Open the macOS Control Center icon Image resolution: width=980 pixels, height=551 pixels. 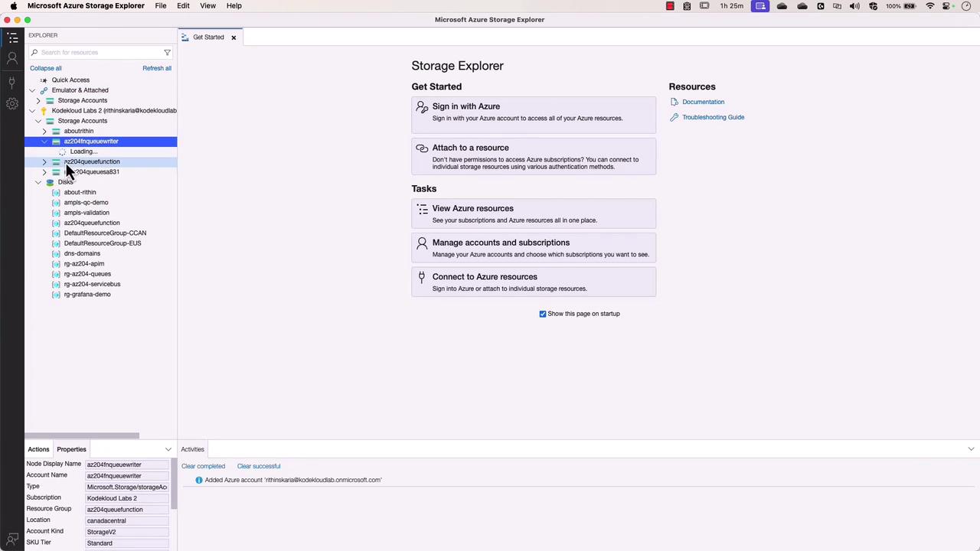coord(948,6)
